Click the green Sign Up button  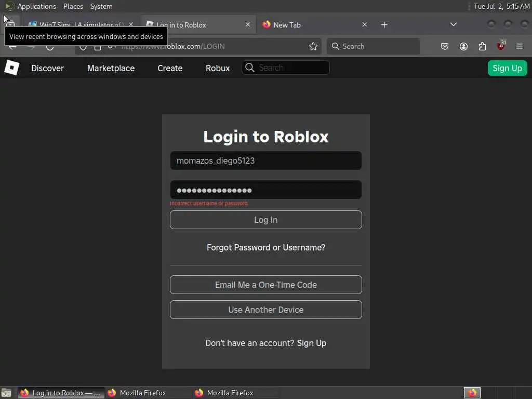click(x=507, y=68)
